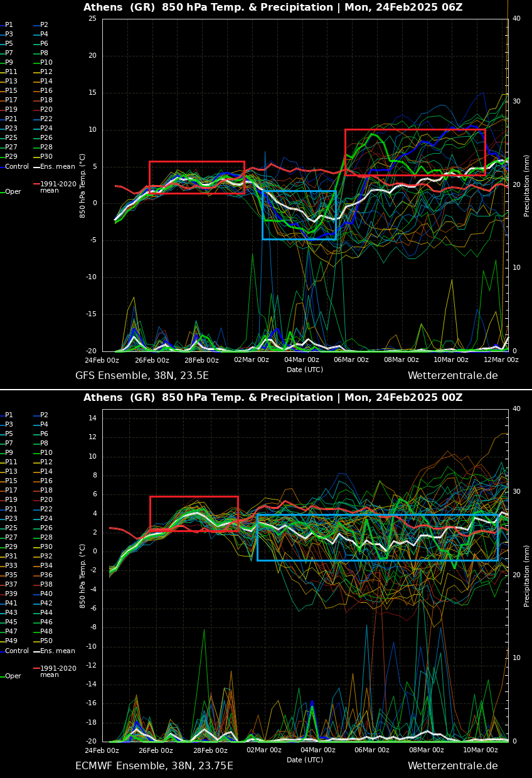Click Date (UTC) axis label under GFS chart
532x778 pixels.
tap(305, 370)
